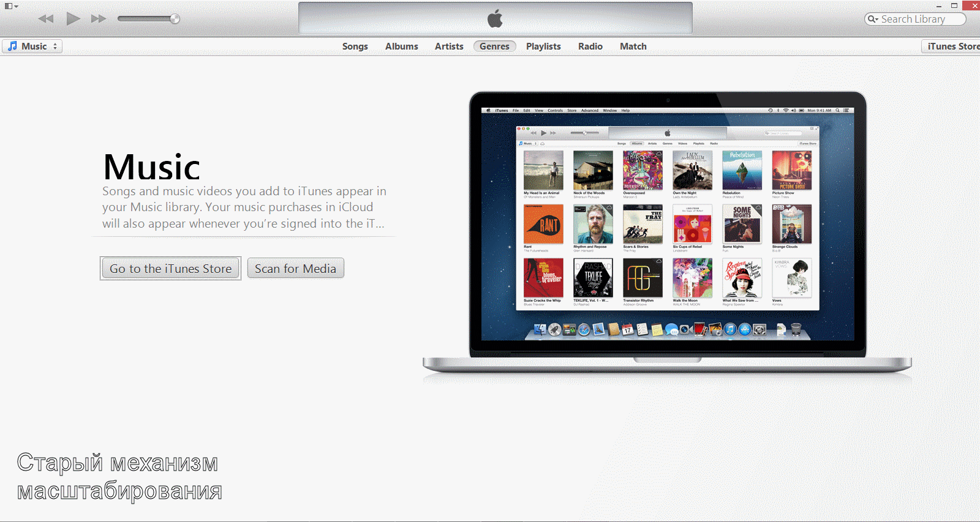The height and width of the screenshot is (522, 980).
Task: Click the volume slider knob
Action: coord(175,19)
